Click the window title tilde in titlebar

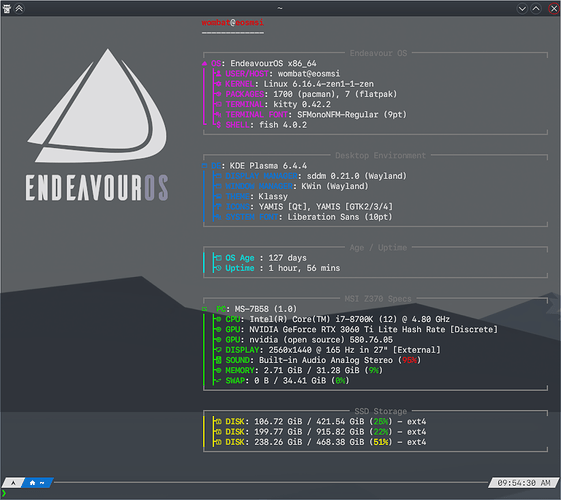tap(280, 8)
